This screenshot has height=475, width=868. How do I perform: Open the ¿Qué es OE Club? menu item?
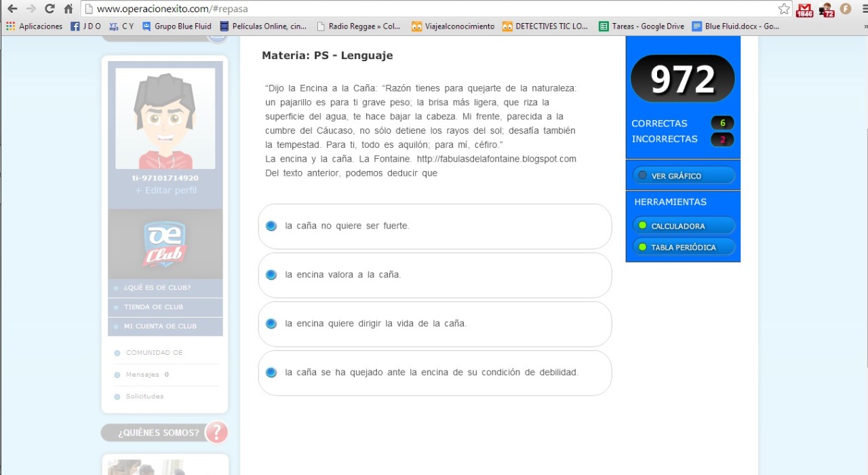tap(157, 288)
